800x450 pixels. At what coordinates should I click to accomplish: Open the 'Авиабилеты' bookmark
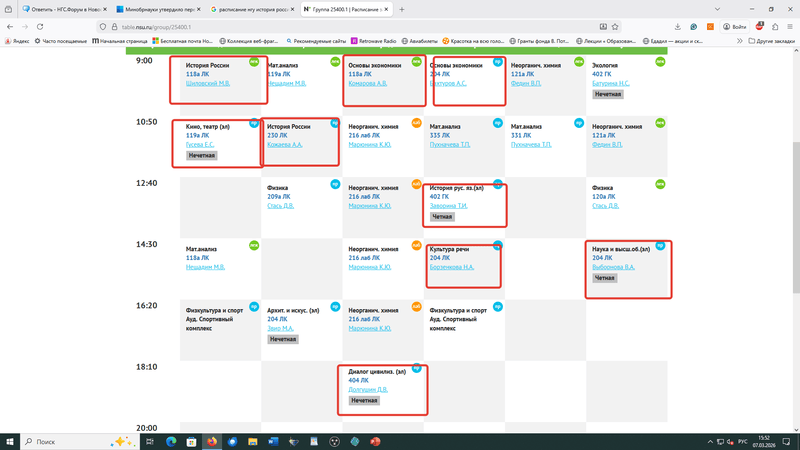pos(419,41)
